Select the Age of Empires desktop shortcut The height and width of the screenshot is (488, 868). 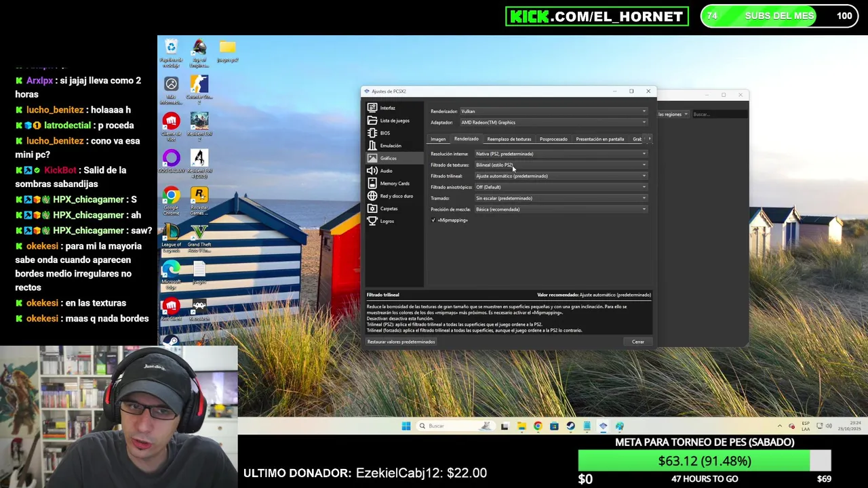click(x=199, y=53)
